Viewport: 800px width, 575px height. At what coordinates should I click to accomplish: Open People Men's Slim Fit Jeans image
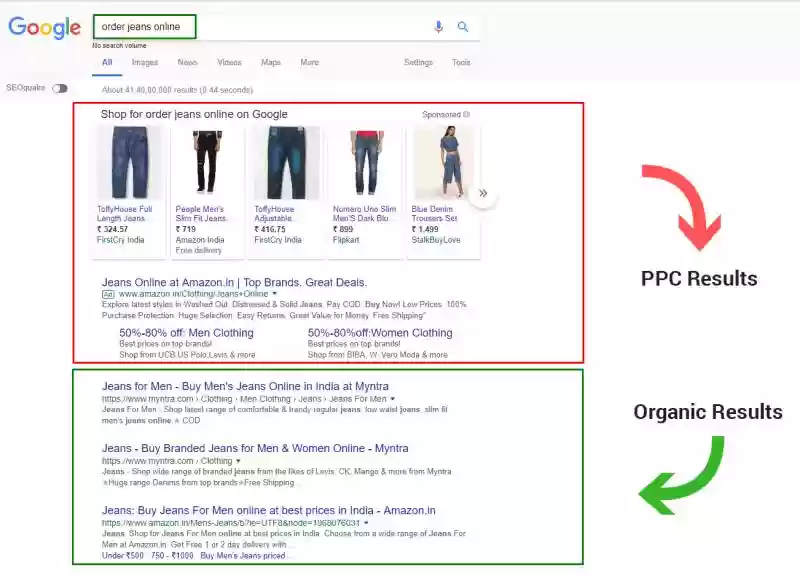(207, 163)
